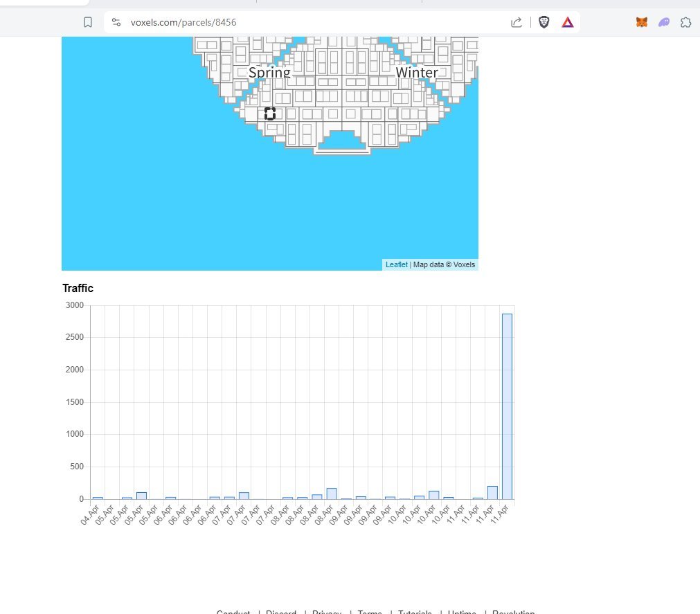Open the Uptime footer link
700x614 pixels.
click(x=462, y=612)
